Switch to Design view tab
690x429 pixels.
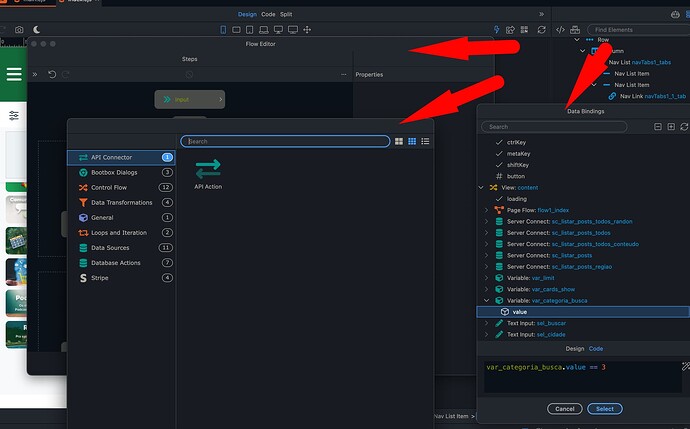(x=247, y=14)
